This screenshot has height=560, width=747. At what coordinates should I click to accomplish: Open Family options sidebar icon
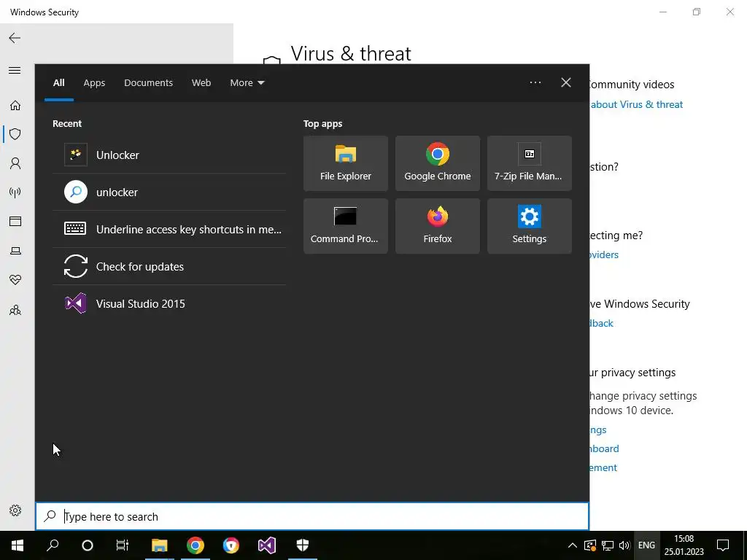[x=15, y=311]
